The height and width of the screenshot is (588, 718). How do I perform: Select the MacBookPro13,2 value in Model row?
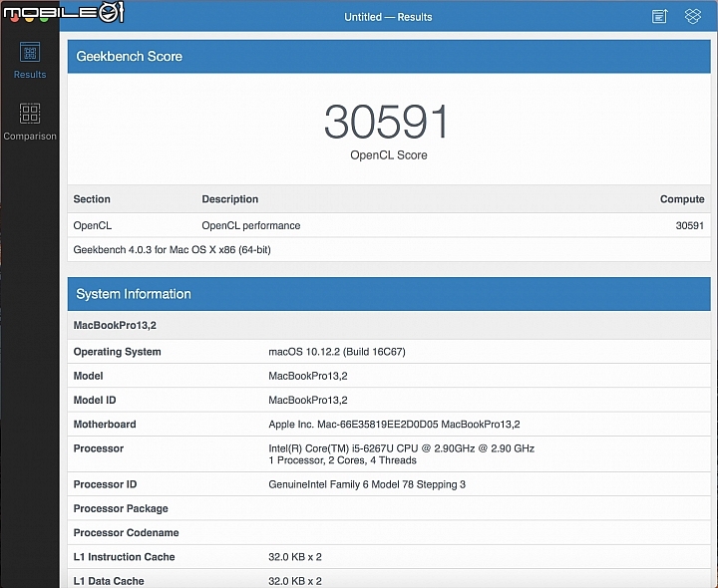coord(308,376)
